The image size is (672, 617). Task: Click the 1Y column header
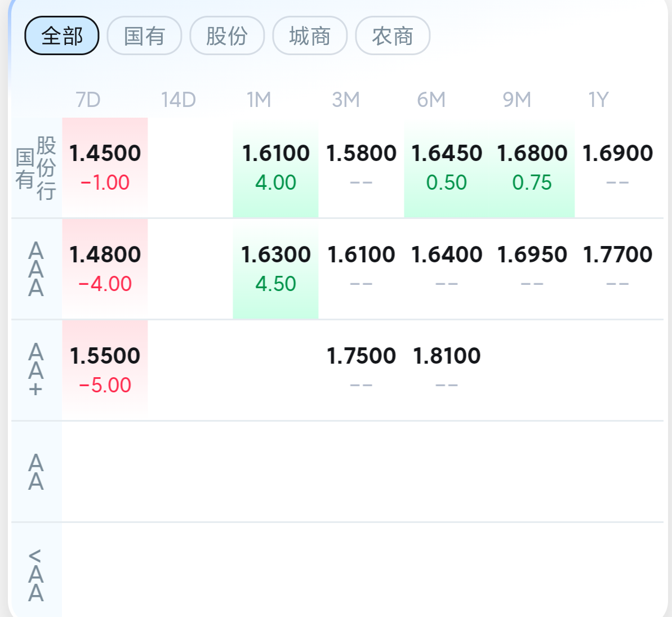pos(598,100)
